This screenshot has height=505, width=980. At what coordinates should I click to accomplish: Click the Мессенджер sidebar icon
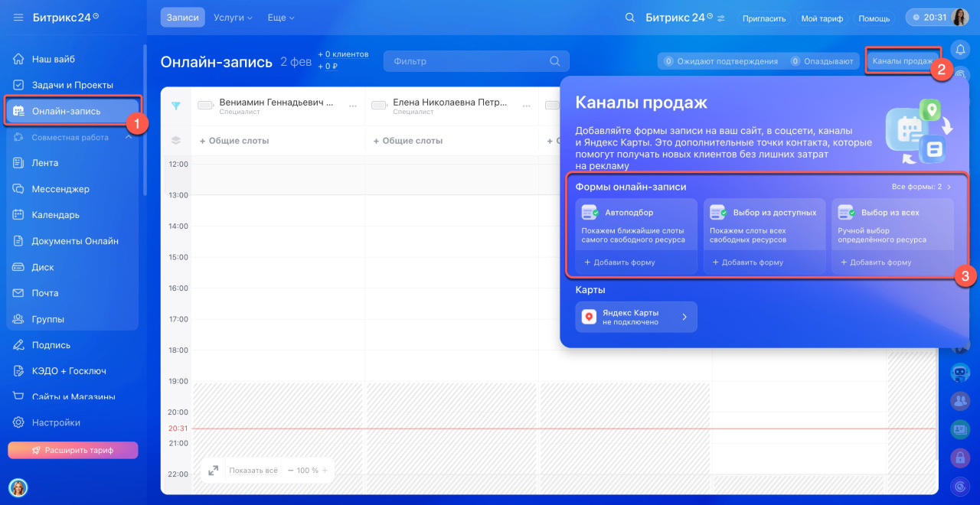19,189
